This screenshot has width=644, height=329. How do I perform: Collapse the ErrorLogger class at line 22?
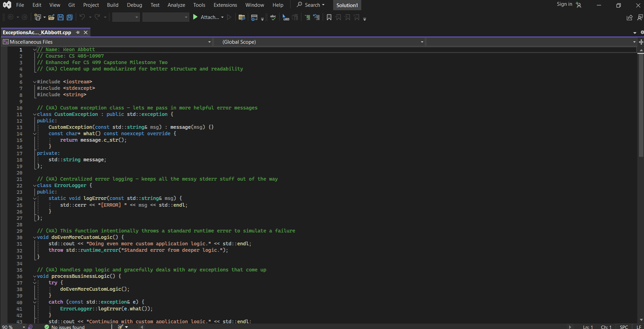(x=35, y=185)
